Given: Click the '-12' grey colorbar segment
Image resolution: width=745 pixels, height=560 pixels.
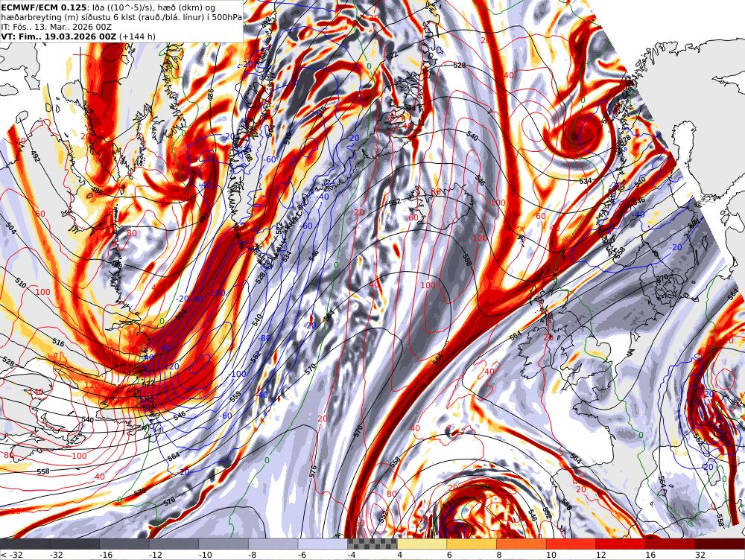Looking at the screenshot, I should click(x=174, y=544).
